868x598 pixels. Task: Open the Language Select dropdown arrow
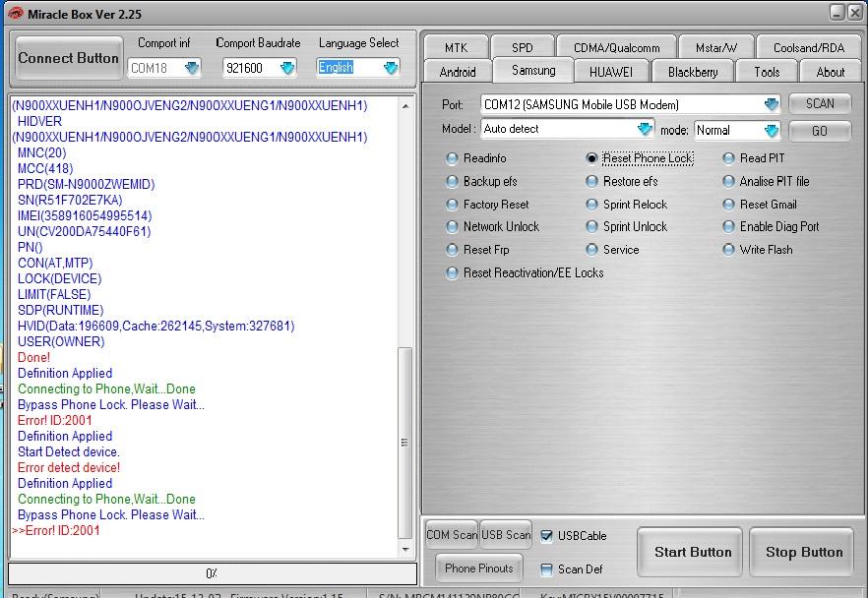[391, 68]
